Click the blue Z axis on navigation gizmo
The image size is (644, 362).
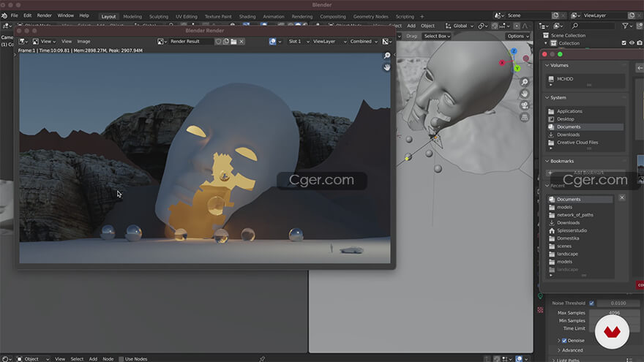(x=514, y=51)
